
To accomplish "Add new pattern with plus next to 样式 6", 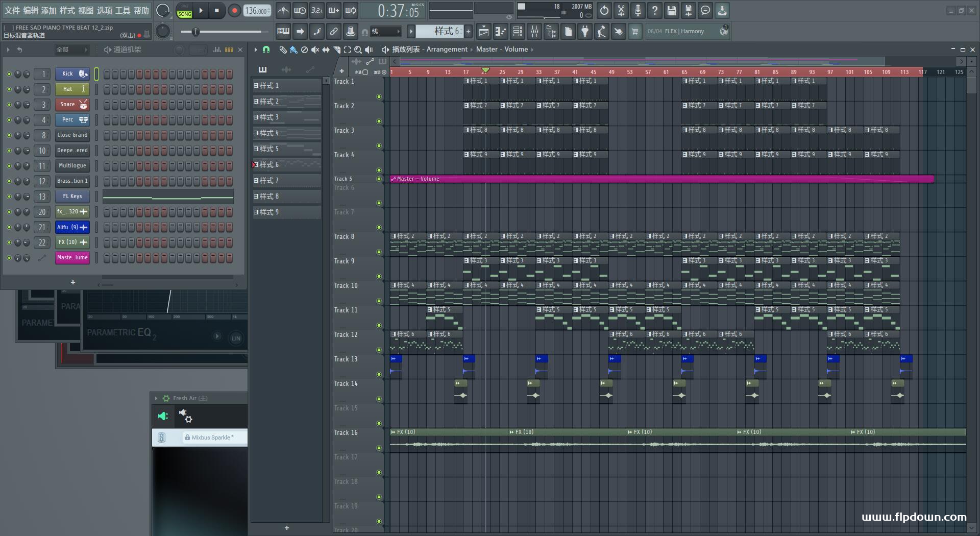I will tap(468, 32).
